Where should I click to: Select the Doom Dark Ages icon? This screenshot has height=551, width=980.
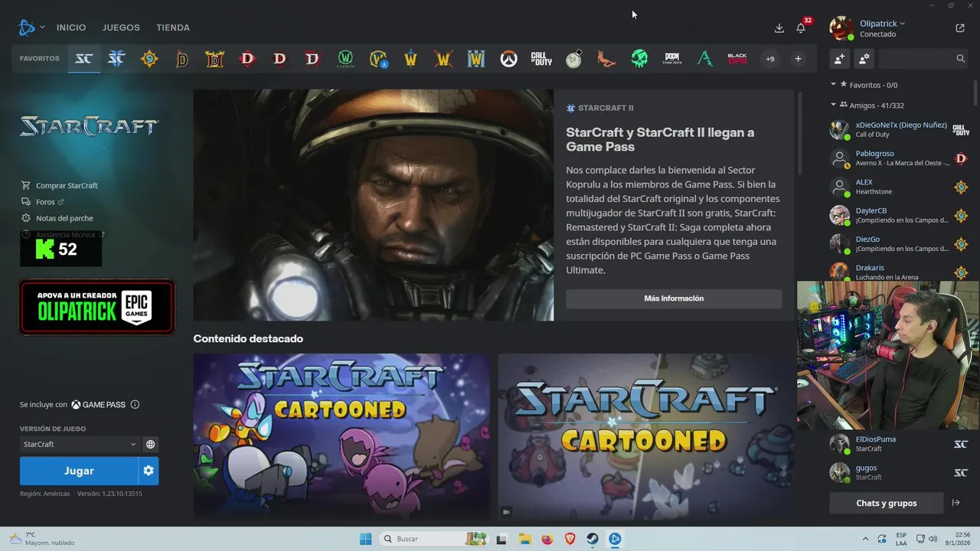(672, 59)
